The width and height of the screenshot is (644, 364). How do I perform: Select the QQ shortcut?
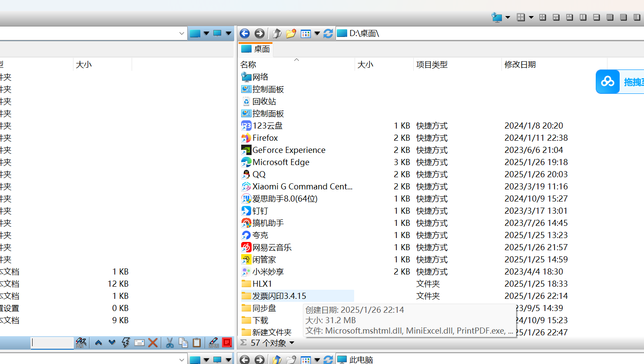click(254, 174)
